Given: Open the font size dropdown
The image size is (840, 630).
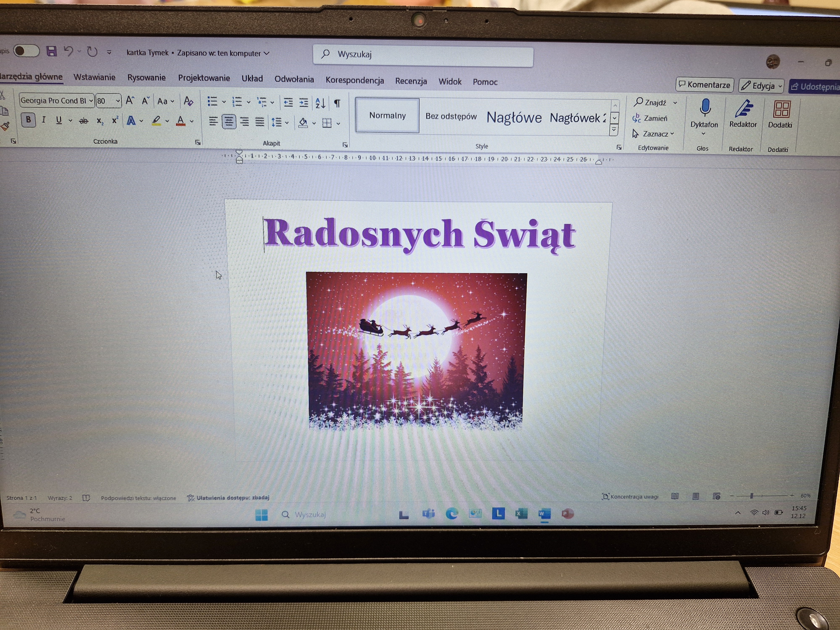Looking at the screenshot, I should [x=118, y=101].
